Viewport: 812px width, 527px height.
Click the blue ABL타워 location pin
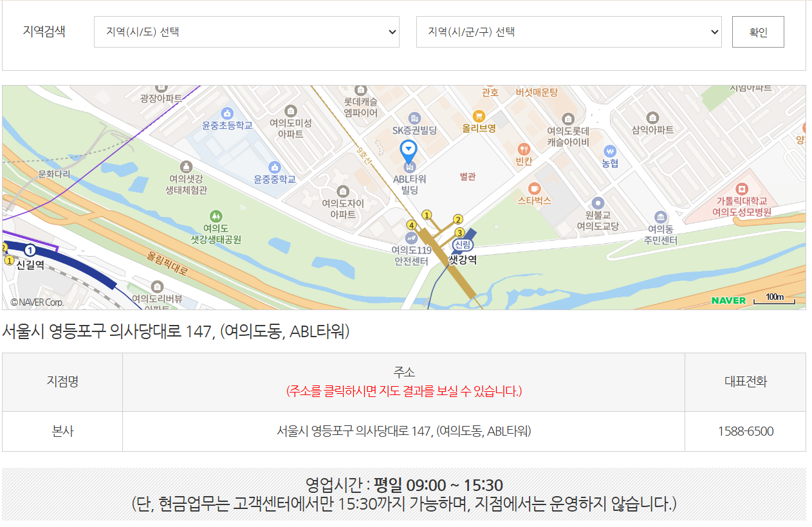click(x=409, y=151)
